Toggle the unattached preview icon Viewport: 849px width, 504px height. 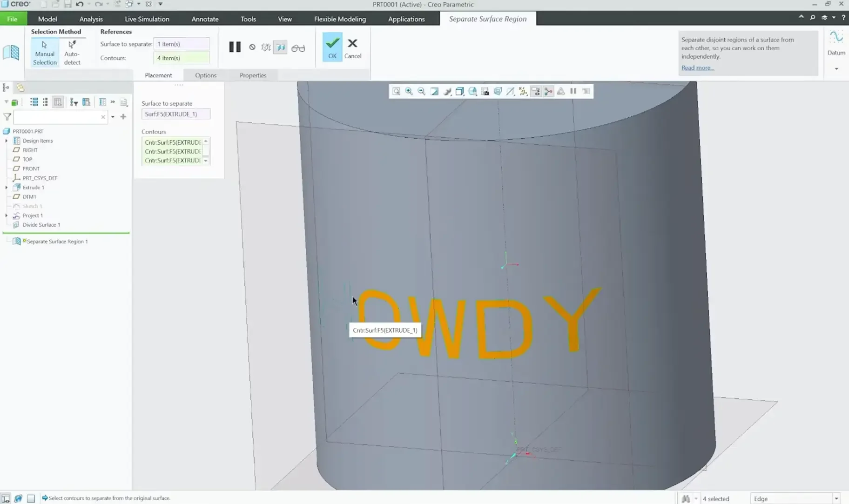point(266,47)
